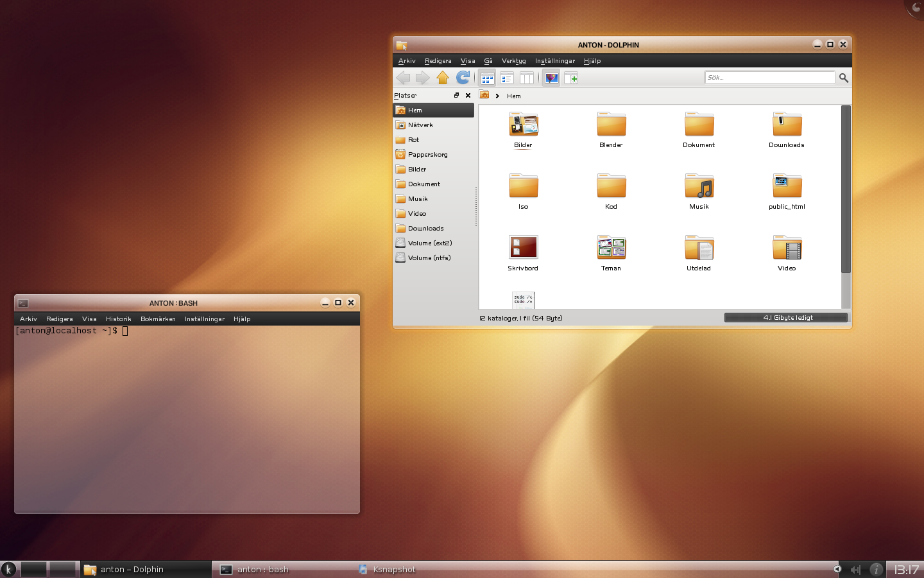Click the 4.1 Gibyte ledigt space bar
Viewport: 924px width, 578px height.
(x=786, y=318)
